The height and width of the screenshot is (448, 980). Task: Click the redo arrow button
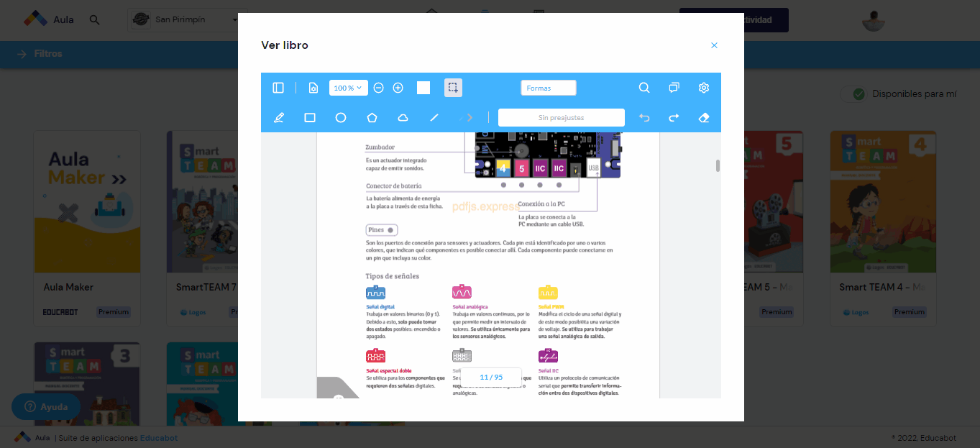pos(674,118)
